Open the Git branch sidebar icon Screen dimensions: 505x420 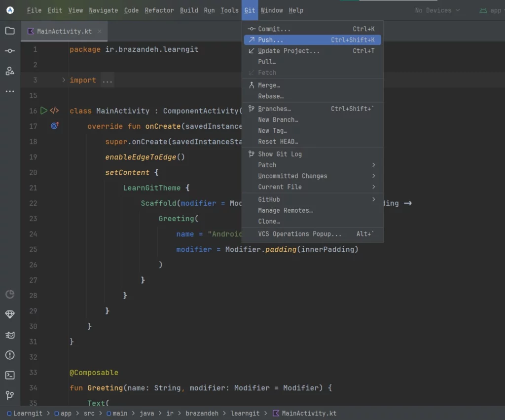(10, 395)
